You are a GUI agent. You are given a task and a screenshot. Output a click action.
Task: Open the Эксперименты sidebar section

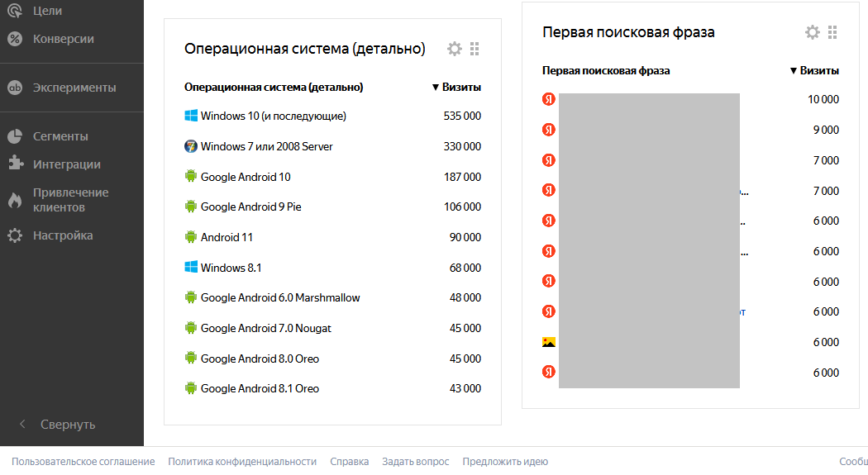coord(74,88)
